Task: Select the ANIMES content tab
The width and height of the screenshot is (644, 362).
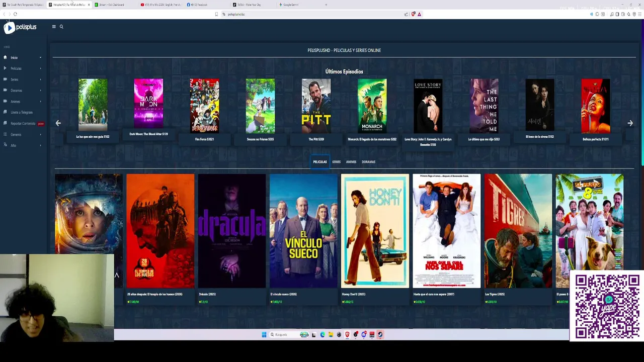Action: point(351,162)
